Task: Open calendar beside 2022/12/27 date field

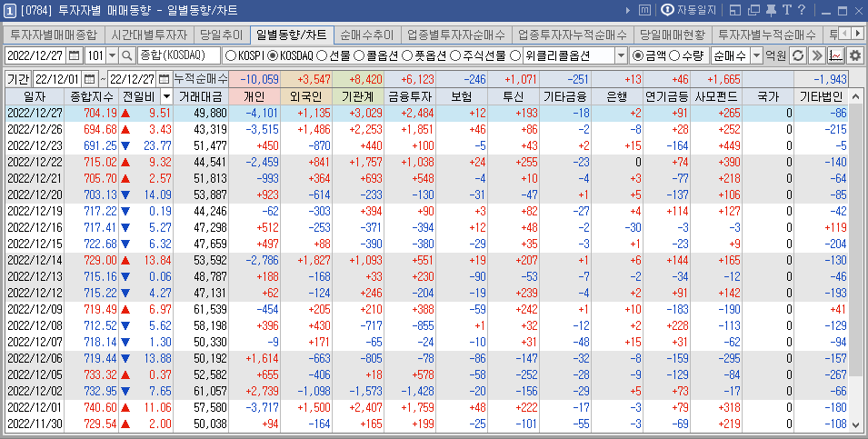Action: (75, 55)
